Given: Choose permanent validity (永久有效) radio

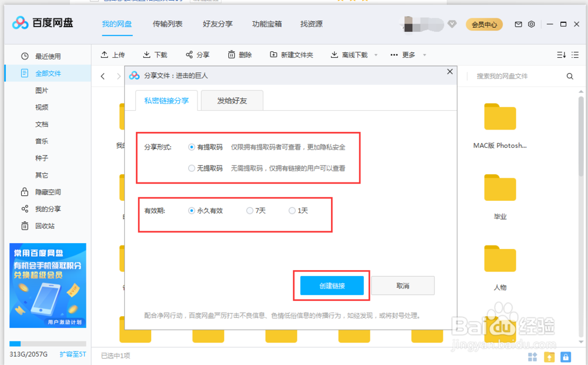Looking at the screenshot, I should pyautogui.click(x=192, y=211).
